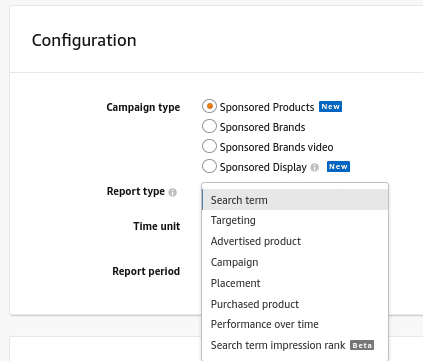Pick Campaign from the report type list
Image resolution: width=423 pixels, height=361 pixels.
(x=295, y=262)
